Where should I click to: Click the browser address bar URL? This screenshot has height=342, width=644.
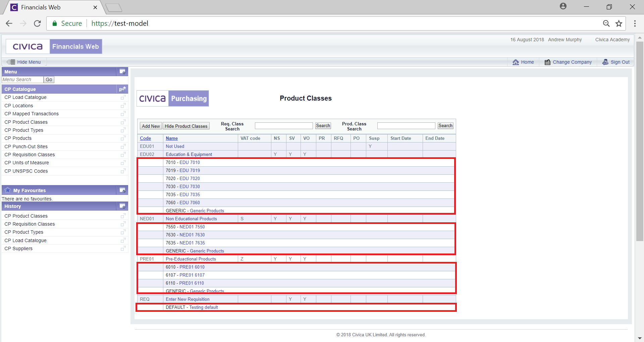[120, 23]
